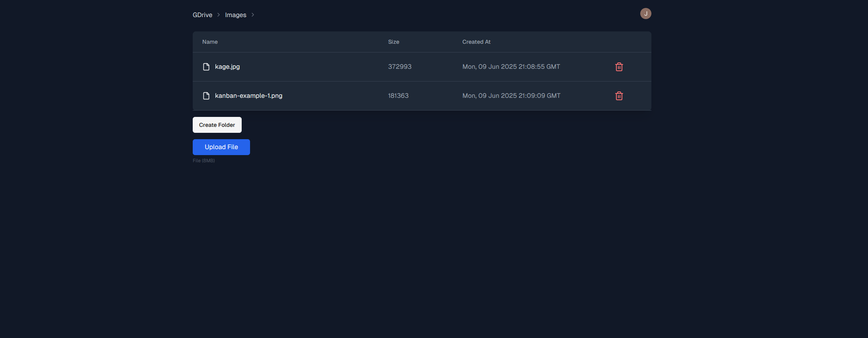Click the Name column header
The height and width of the screenshot is (338, 868).
pos(210,42)
